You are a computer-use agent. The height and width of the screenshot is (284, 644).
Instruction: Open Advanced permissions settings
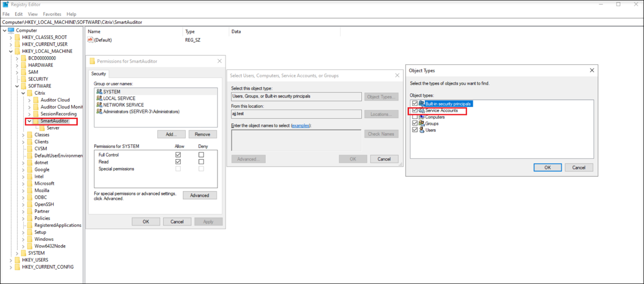tap(200, 195)
